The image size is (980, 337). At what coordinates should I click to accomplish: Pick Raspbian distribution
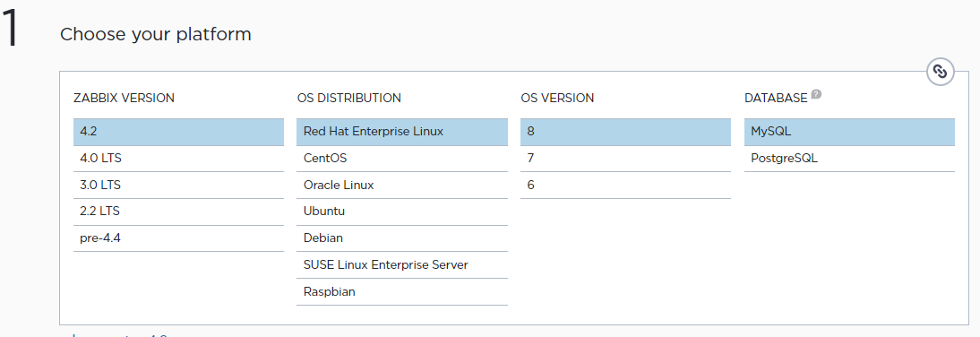402,292
